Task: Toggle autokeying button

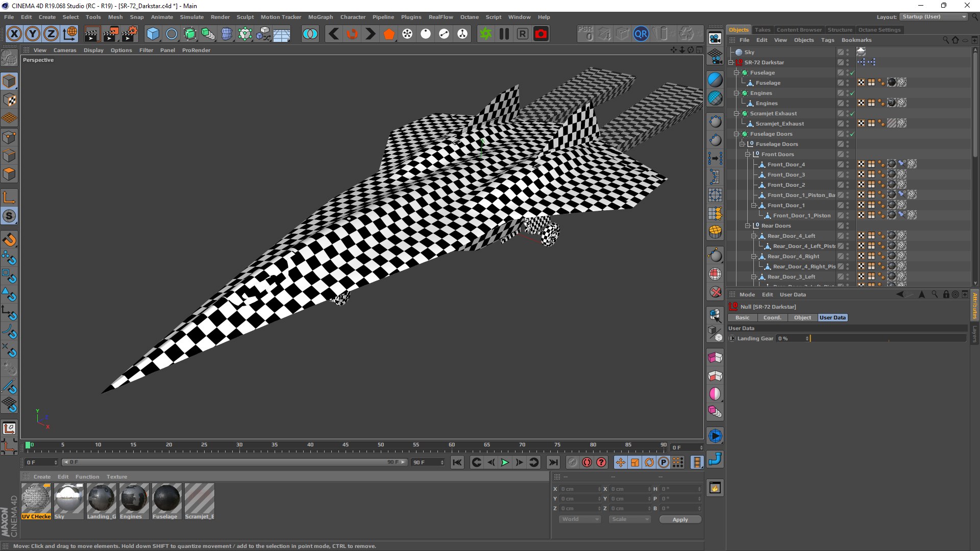Action: (x=587, y=462)
